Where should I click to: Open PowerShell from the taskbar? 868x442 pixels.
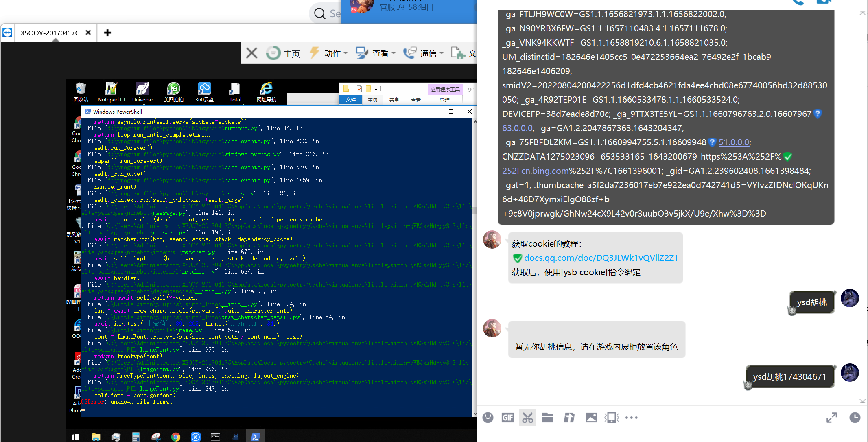(x=256, y=436)
